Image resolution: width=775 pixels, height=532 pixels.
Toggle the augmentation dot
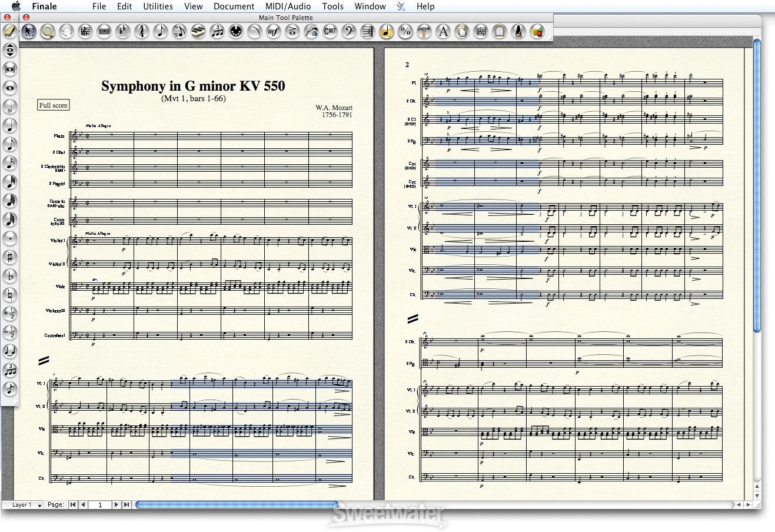coord(10,238)
